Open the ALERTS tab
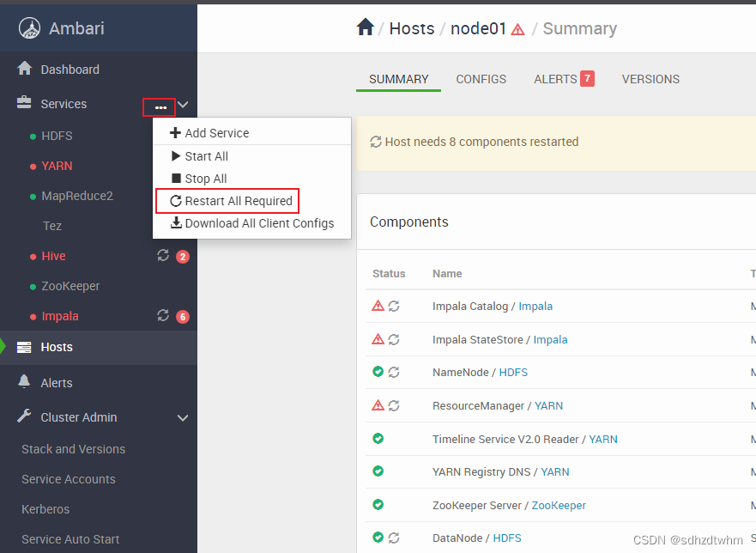The image size is (756, 553). (x=564, y=79)
